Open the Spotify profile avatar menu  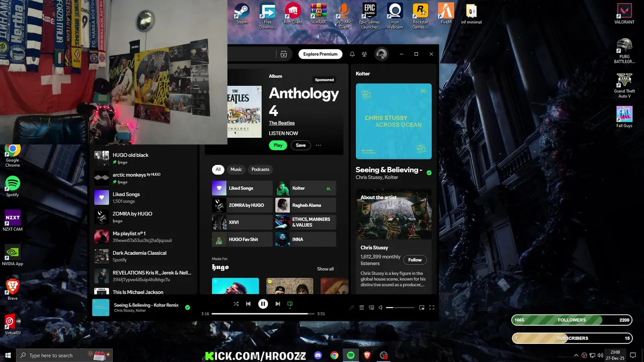coord(381,54)
